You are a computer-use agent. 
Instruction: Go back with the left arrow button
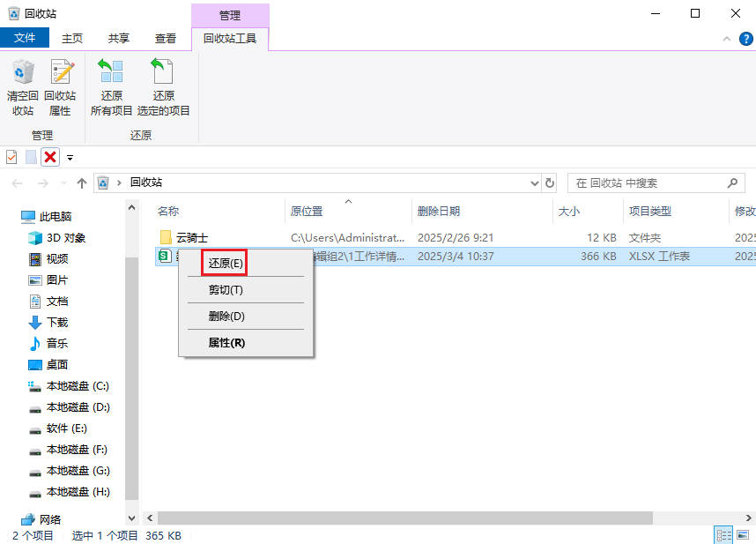[x=18, y=183]
